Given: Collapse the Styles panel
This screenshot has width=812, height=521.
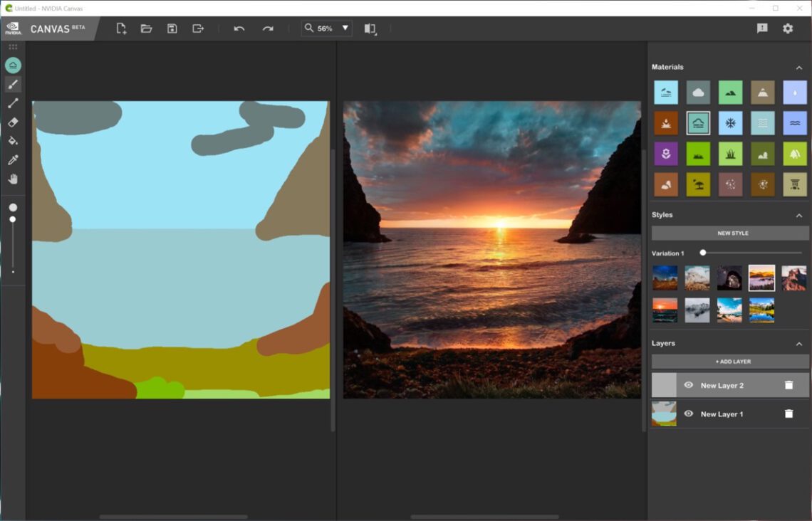Looking at the screenshot, I should tap(798, 215).
